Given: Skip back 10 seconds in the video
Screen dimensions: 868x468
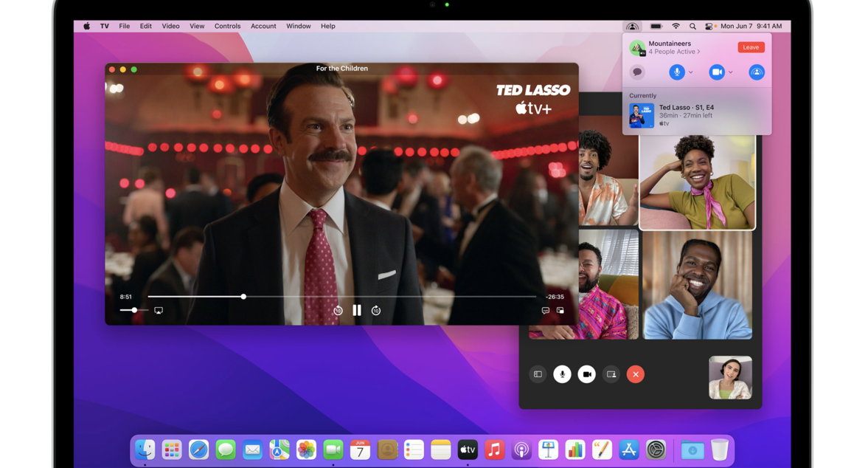Looking at the screenshot, I should (x=338, y=311).
